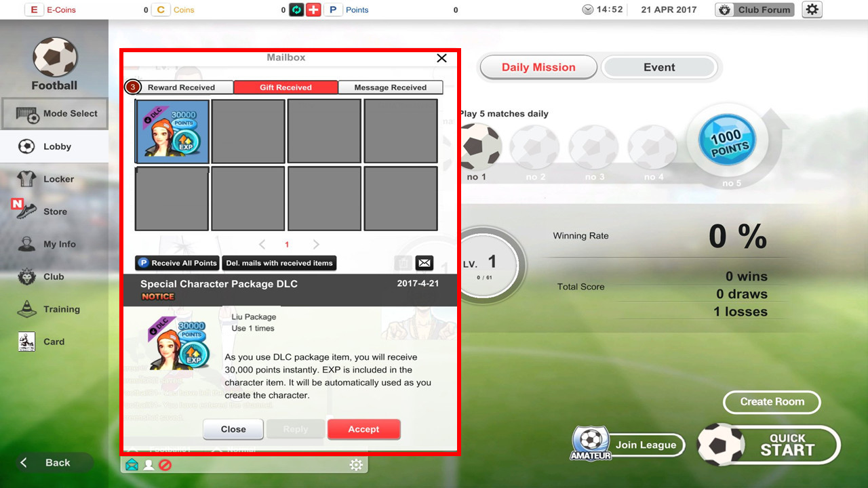The height and width of the screenshot is (488, 868).
Task: Open chat settings gear at bottom
Action: (x=356, y=465)
